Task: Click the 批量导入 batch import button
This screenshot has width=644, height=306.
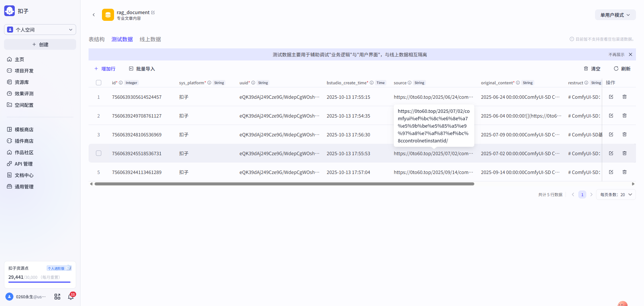Action: 142,69
